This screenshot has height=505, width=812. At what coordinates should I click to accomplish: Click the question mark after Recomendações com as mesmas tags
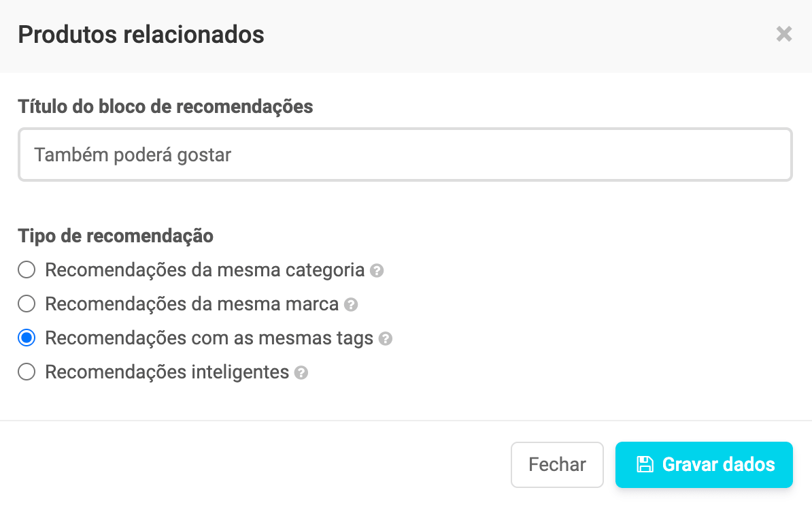point(386,338)
